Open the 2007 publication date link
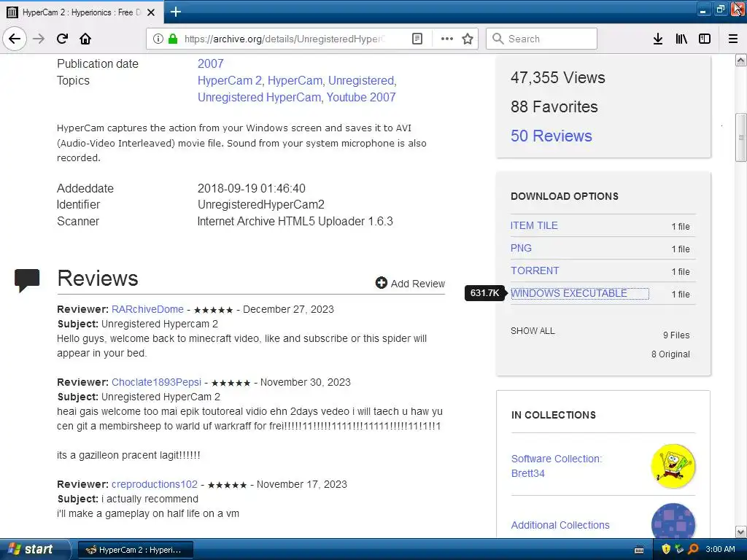This screenshot has height=560, width=747. click(x=211, y=63)
